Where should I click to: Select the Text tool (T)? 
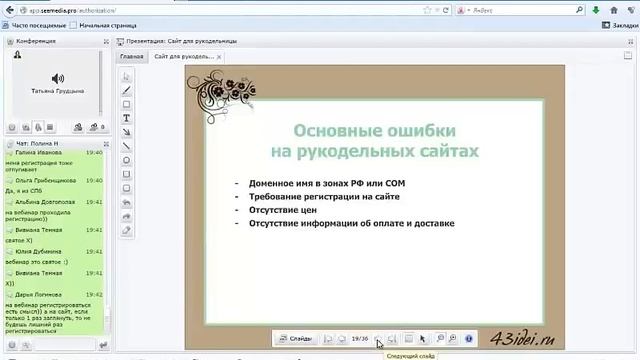127,118
